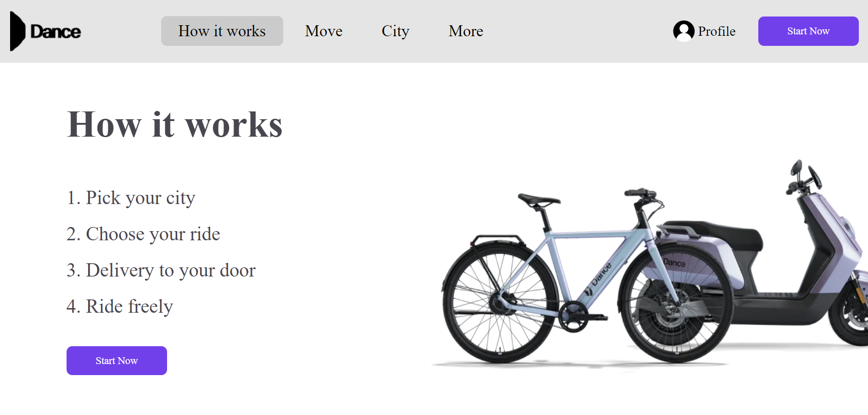868x415 pixels.
Task: Expand the More menu
Action: 465,31
